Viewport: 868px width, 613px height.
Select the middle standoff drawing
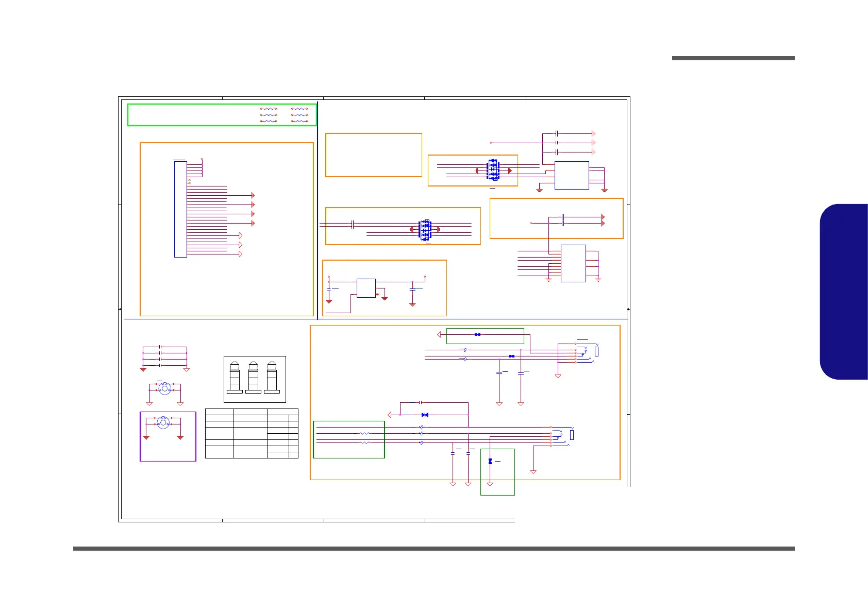pyautogui.click(x=253, y=378)
